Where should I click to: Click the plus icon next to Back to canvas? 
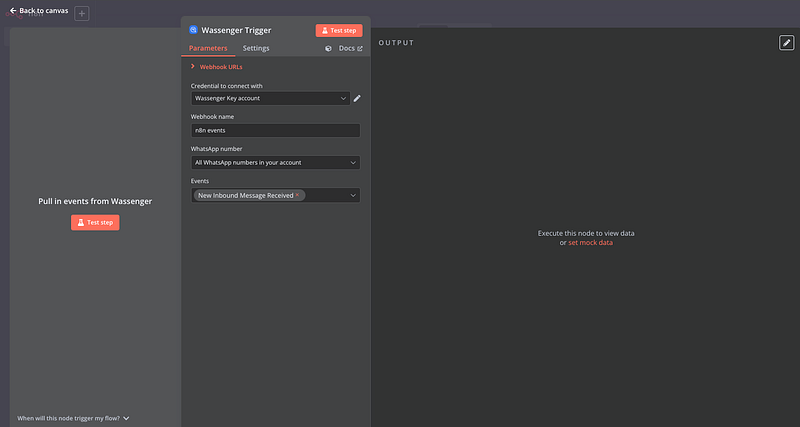[82, 14]
